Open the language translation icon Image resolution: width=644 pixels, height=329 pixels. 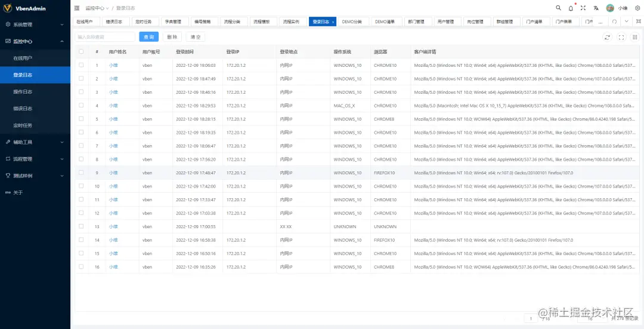click(x=596, y=8)
